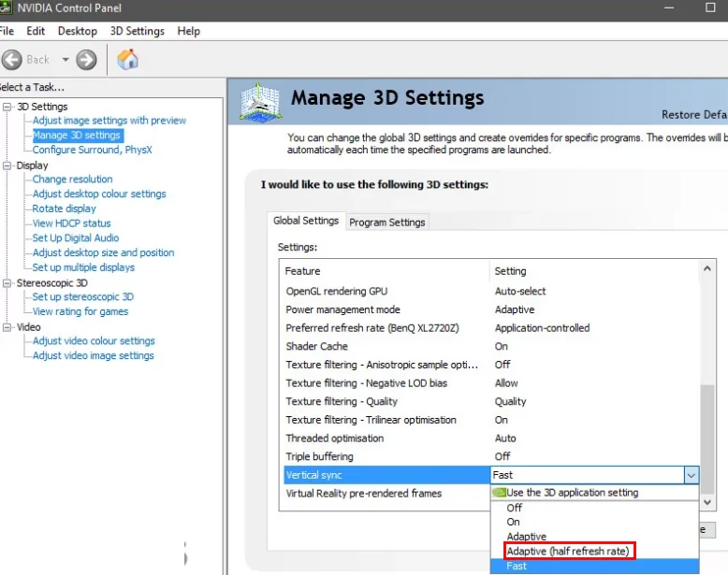Image resolution: width=728 pixels, height=575 pixels.
Task: Select Texture filtering - Quality row
Action: coord(490,401)
